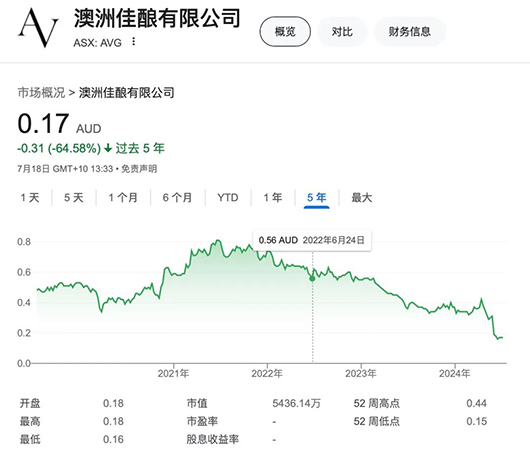Click the 澳洲佳酿有限公司 page title
Screen dimensions: 530x452
[157, 18]
